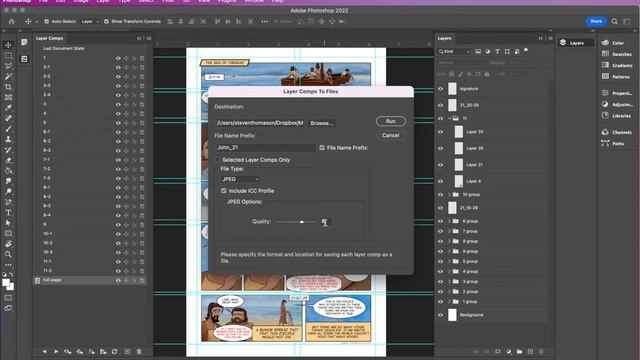Filter layers by pixel layer icon

point(478,51)
